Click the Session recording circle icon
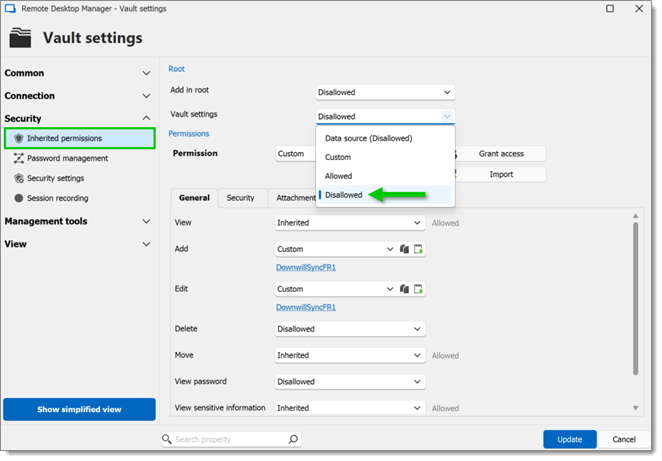This screenshot has height=461, width=662. click(x=19, y=198)
